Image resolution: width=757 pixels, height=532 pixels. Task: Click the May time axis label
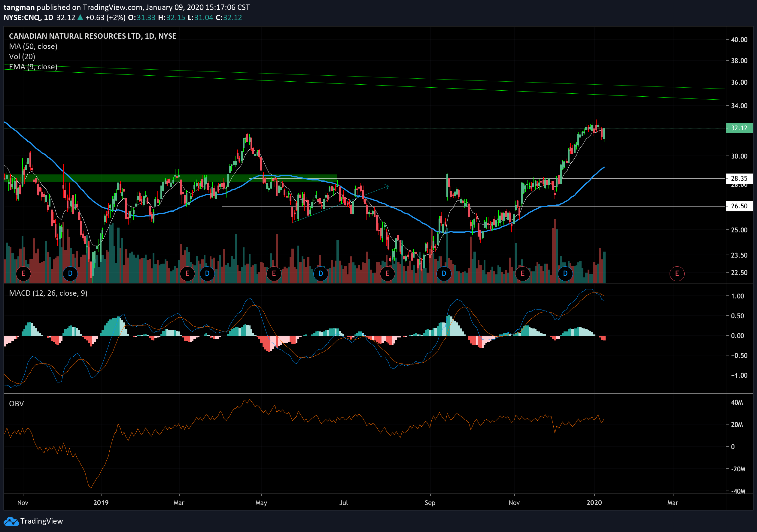[x=261, y=503]
